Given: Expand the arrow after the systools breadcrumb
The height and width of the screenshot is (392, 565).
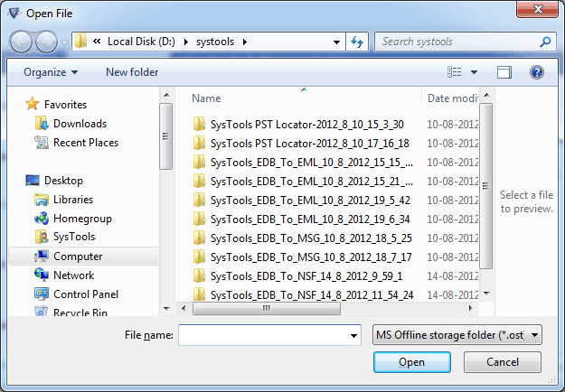Looking at the screenshot, I should (x=245, y=42).
